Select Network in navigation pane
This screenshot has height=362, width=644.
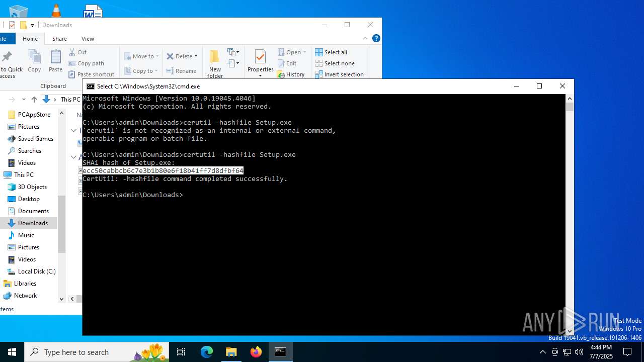25,296
